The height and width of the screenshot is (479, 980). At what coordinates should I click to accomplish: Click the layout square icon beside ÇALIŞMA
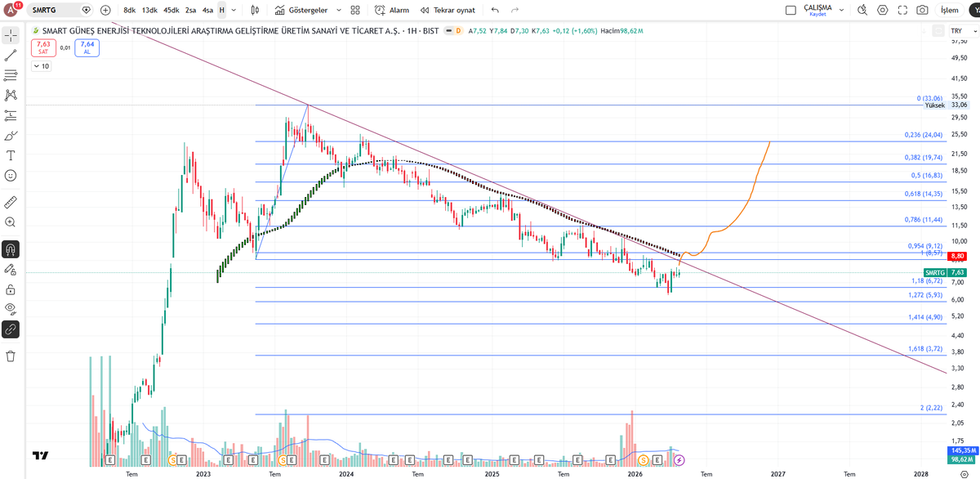pos(790,10)
